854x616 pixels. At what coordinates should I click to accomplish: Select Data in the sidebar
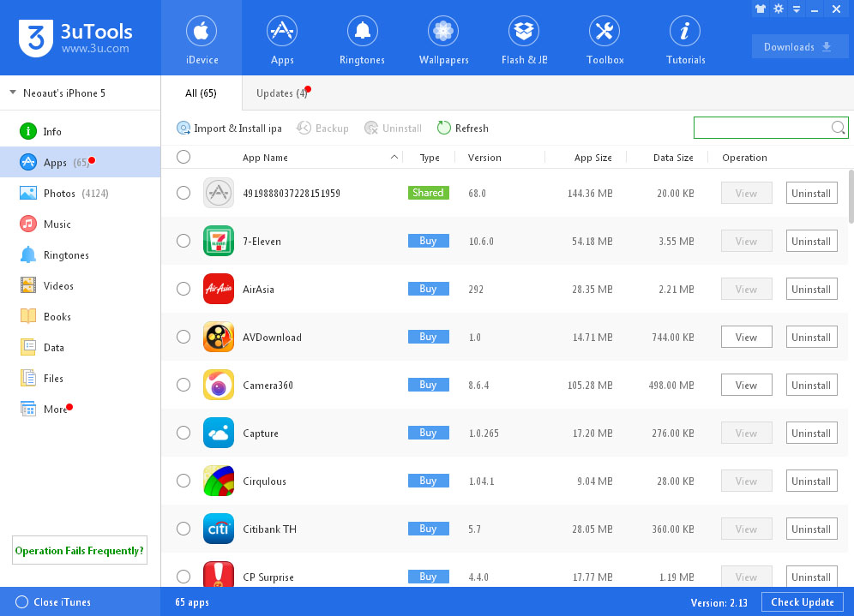coord(81,347)
